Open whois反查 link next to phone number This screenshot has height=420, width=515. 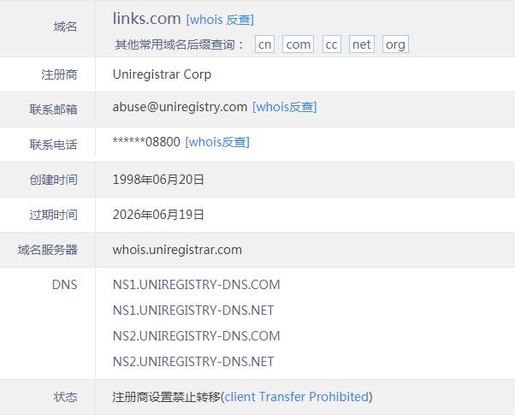tap(217, 142)
